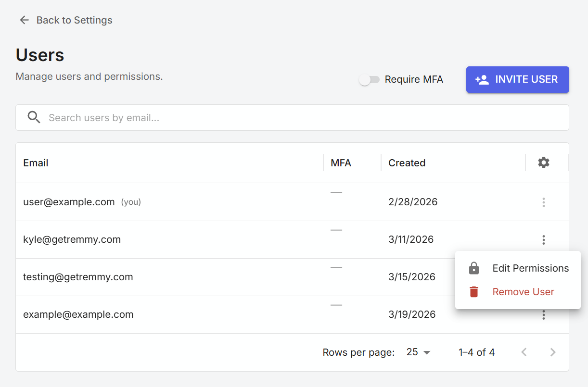Click the red trash icon beside Remove User

[x=473, y=291]
